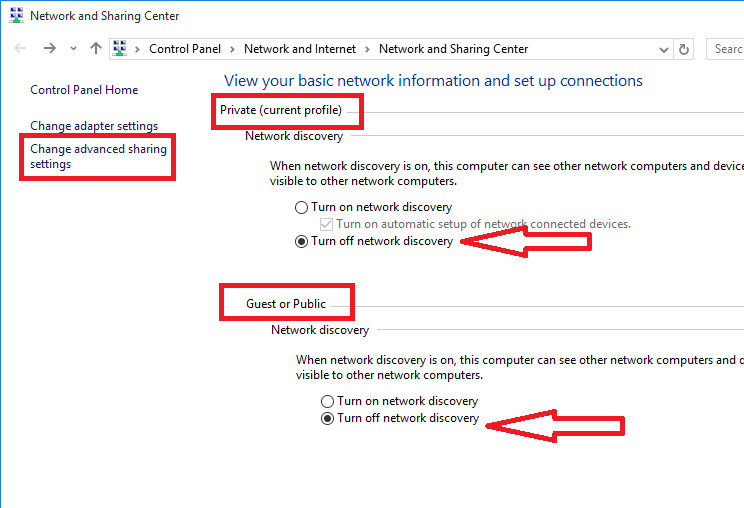
Task: Open Change advanced sharing settings
Action: [98, 156]
